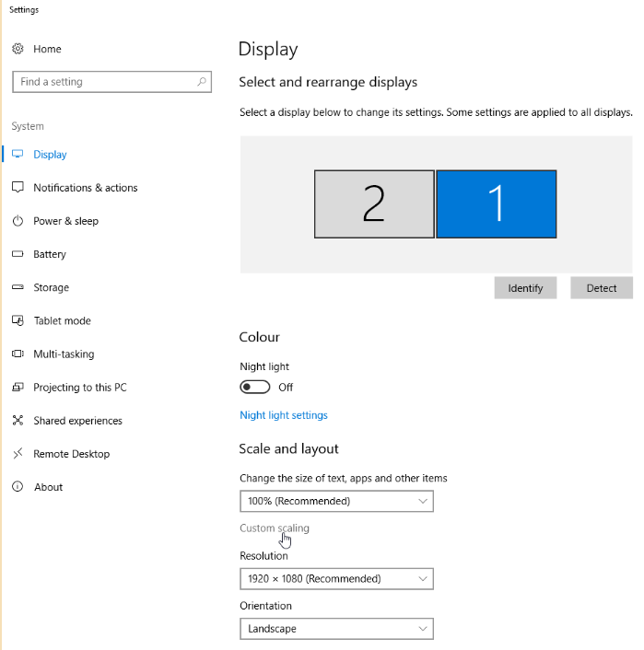Click the About info icon
The width and height of the screenshot is (644, 650).
point(18,487)
